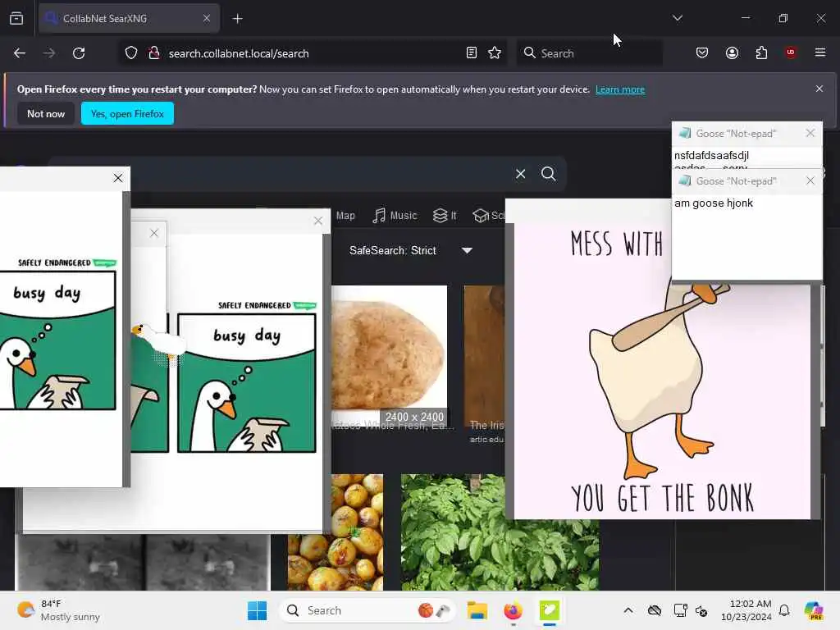Switch to the Science search tab
The width and height of the screenshot is (840, 630).
488,216
